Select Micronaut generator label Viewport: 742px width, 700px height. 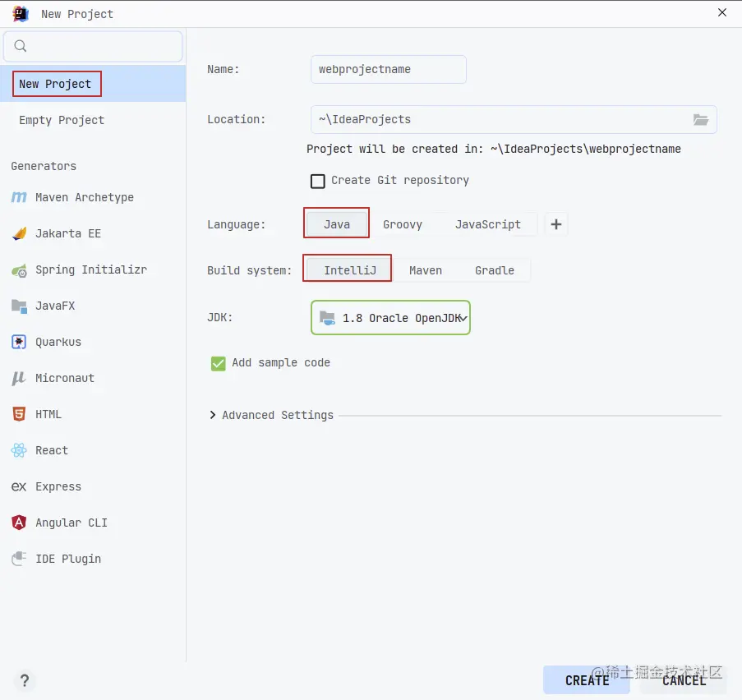[x=65, y=378]
